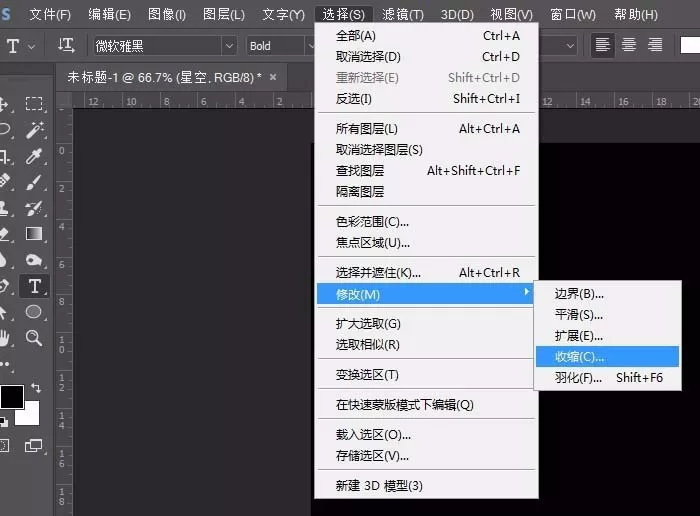Choose 变换选区(T) menu item
Image resolution: width=700 pixels, height=516 pixels.
[x=426, y=375]
